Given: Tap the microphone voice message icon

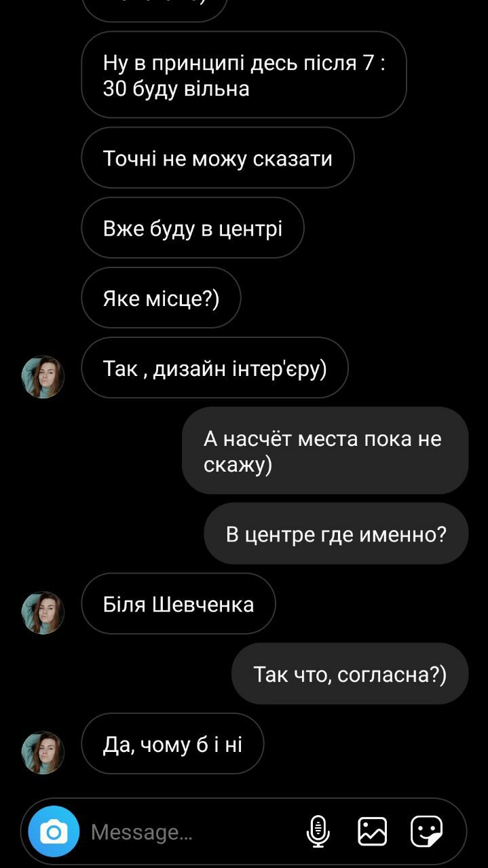Looking at the screenshot, I should click(x=318, y=831).
